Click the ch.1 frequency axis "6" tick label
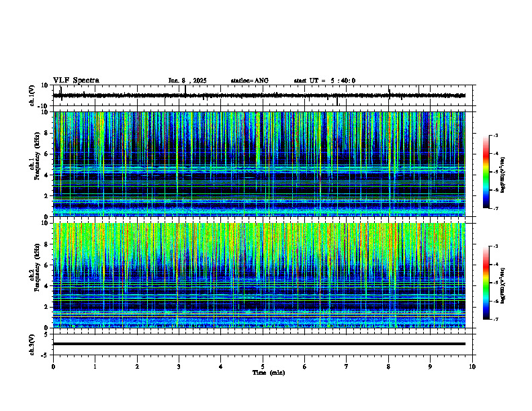Viewport: 532px width, 411px height. tap(47, 154)
